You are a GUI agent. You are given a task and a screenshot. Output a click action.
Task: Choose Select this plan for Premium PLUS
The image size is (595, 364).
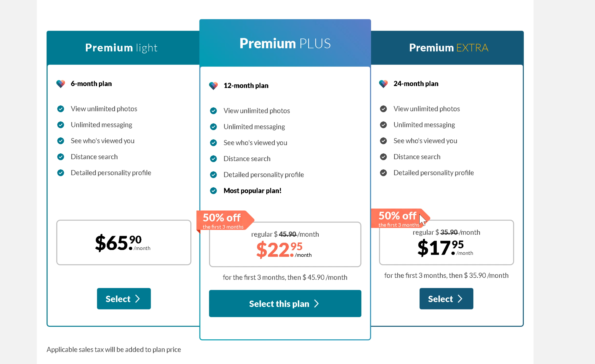tap(285, 304)
